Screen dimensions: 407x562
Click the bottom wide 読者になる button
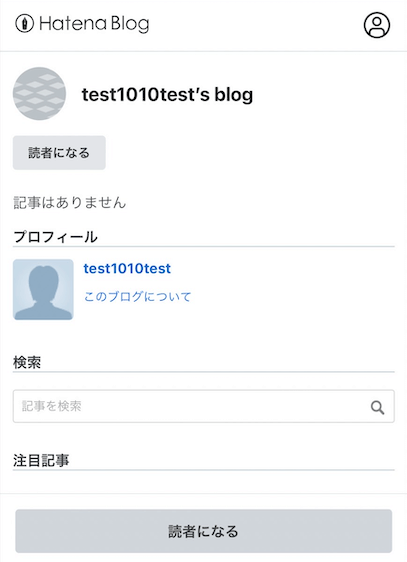(204, 531)
